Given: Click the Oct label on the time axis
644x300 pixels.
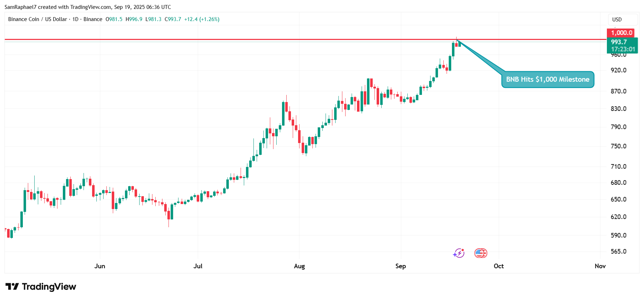Looking at the screenshot, I should click(498, 266).
